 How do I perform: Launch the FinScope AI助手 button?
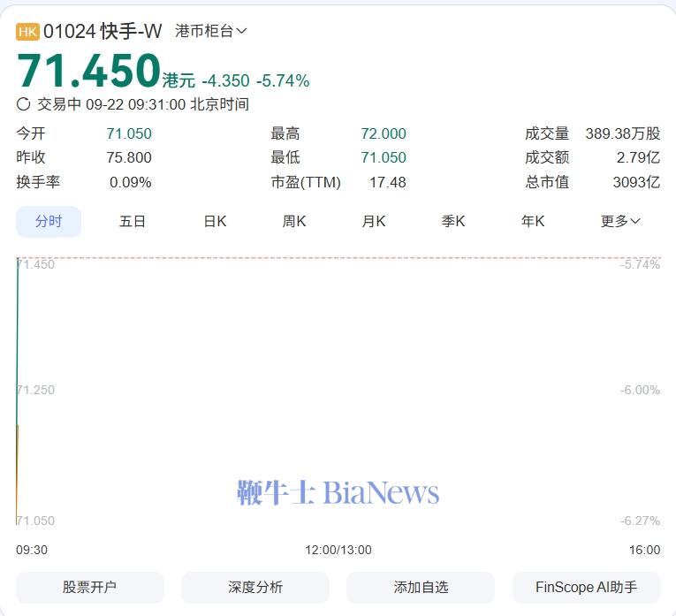point(587,587)
